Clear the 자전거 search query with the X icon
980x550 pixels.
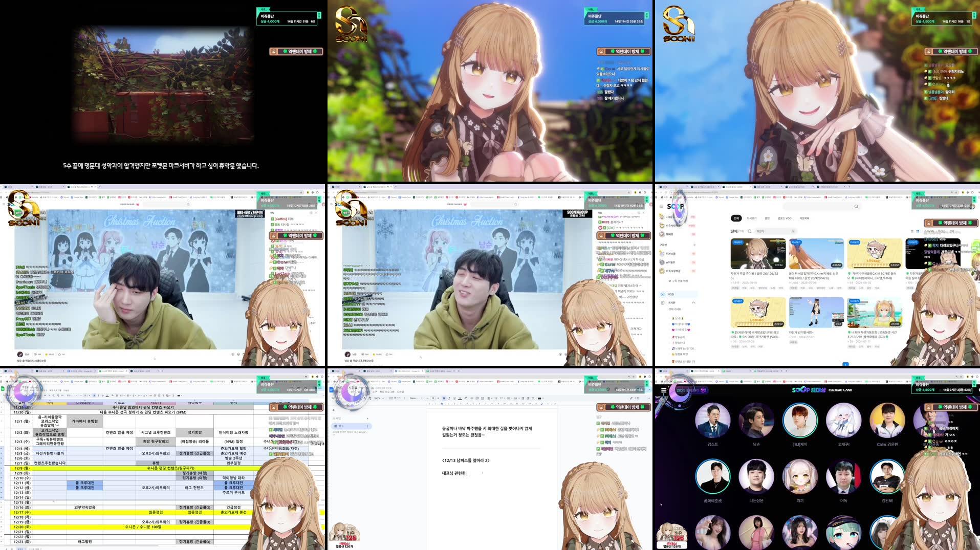(793, 231)
